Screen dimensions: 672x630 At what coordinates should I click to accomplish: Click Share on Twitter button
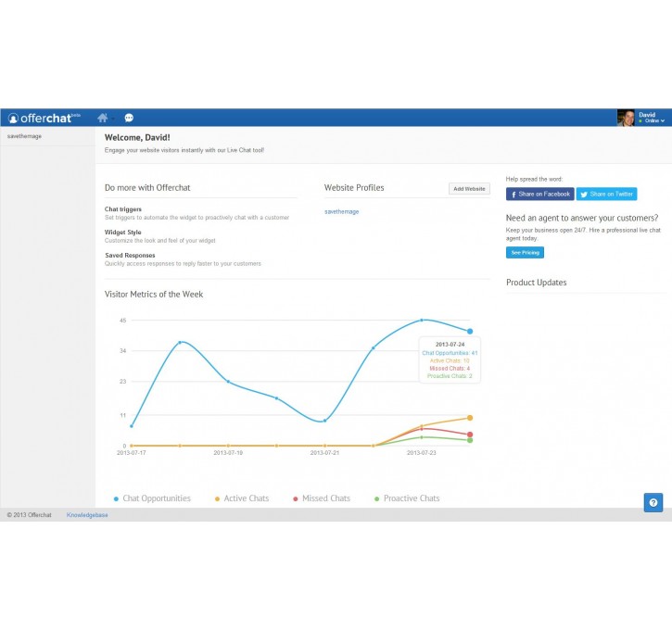pyautogui.click(x=606, y=194)
